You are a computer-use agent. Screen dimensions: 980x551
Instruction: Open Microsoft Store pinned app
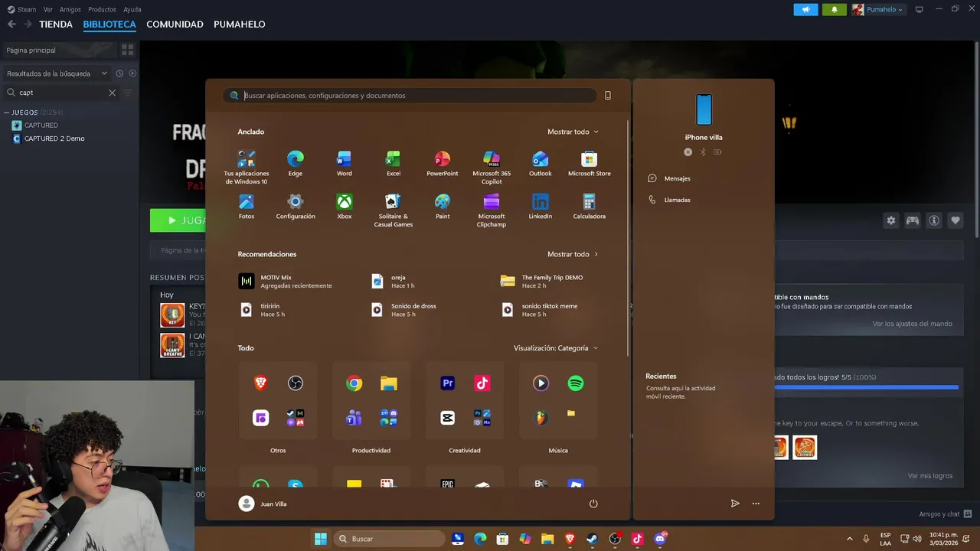pyautogui.click(x=589, y=163)
